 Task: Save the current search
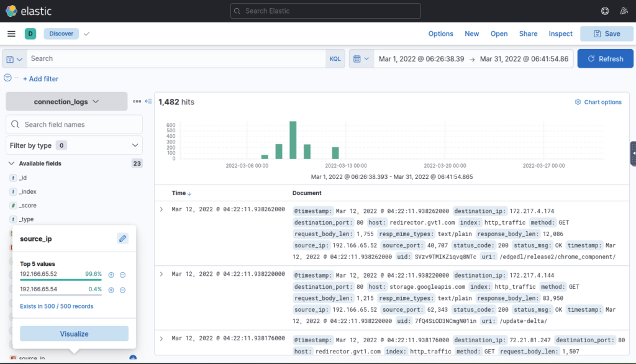coord(607,34)
